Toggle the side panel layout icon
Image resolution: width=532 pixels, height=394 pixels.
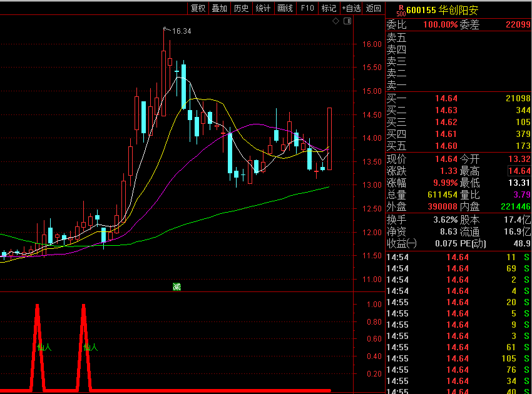347,21
